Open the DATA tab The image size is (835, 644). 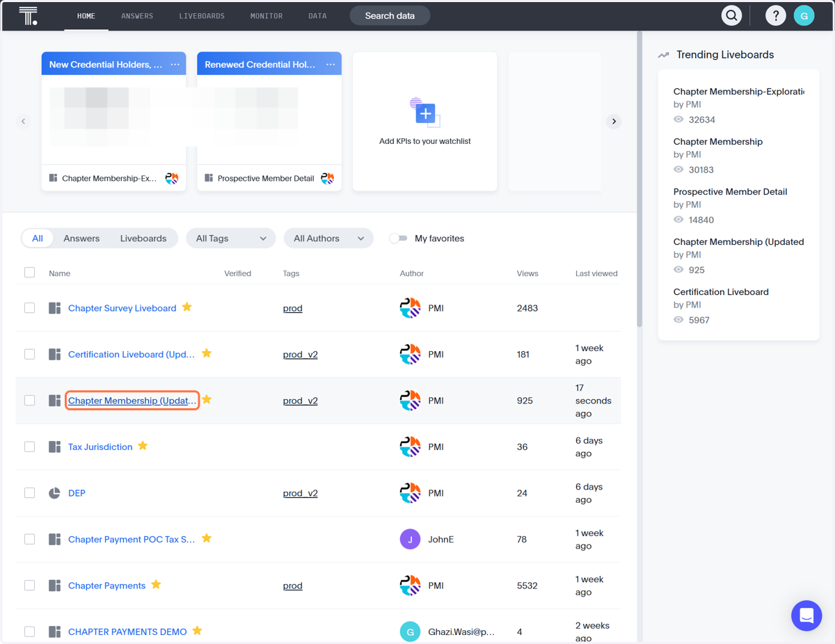317,15
